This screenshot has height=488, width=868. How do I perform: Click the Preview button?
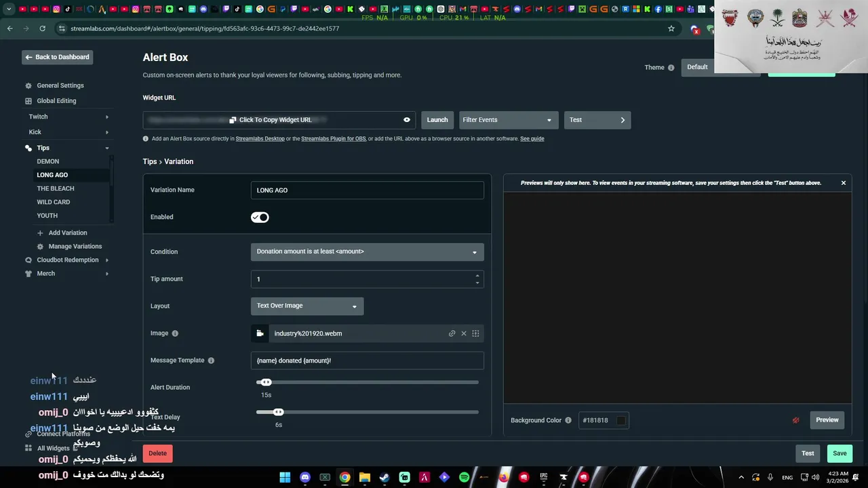827,420
